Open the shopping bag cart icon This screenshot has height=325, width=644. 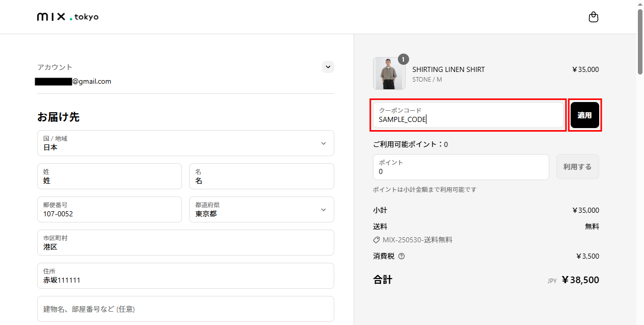click(593, 17)
